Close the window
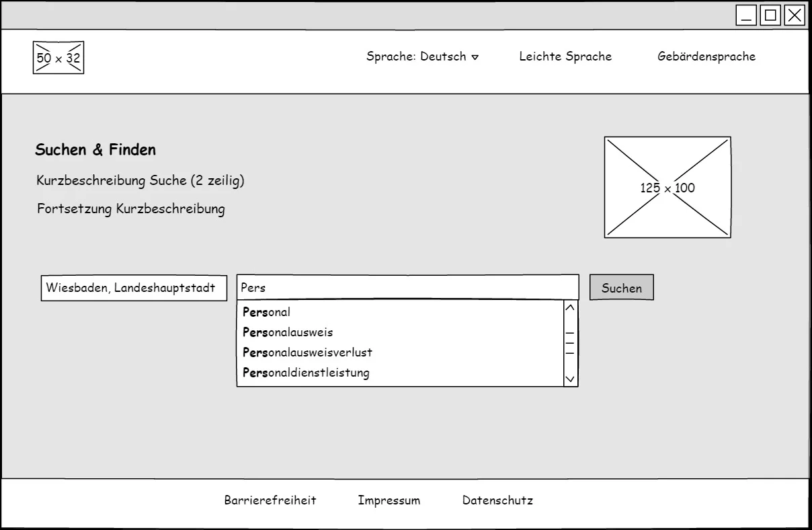The height and width of the screenshot is (530, 812). click(x=794, y=15)
